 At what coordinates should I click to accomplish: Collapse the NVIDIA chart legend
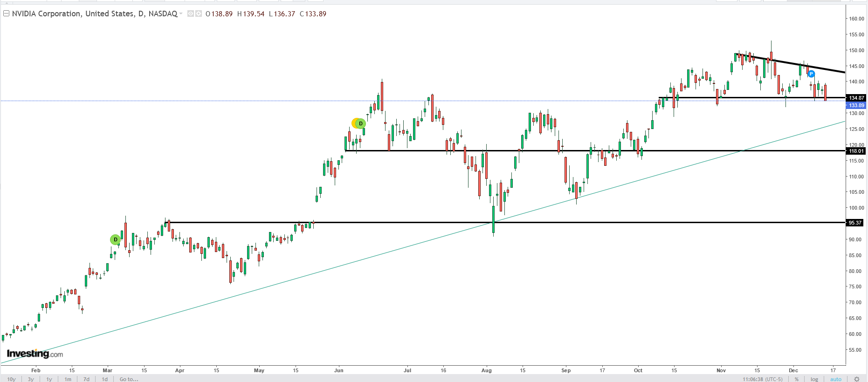(x=6, y=14)
